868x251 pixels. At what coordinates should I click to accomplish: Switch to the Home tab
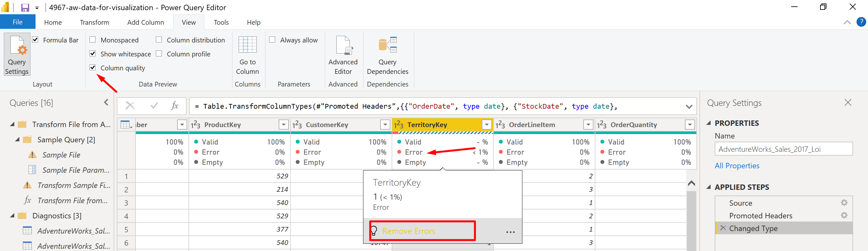pyautogui.click(x=53, y=22)
